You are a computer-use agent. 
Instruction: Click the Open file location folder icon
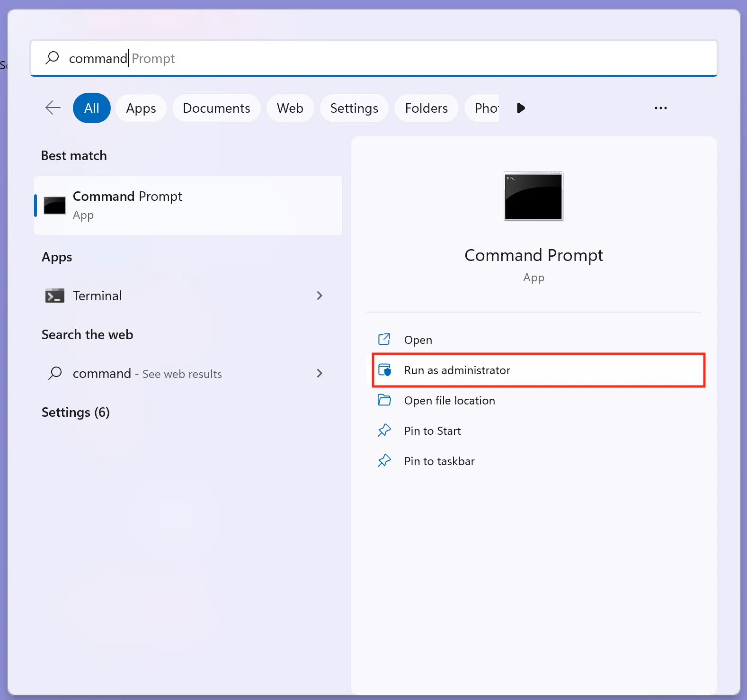pyautogui.click(x=384, y=400)
